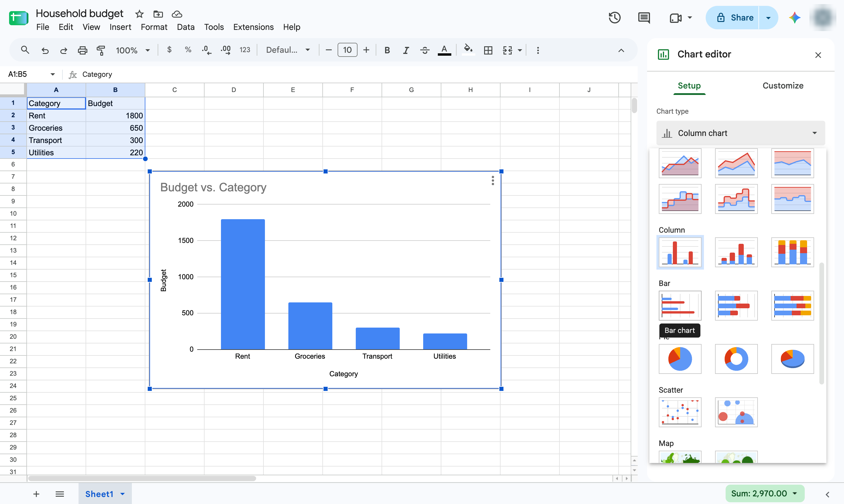Print the spreadsheet
The image size is (844, 504).
83,50
